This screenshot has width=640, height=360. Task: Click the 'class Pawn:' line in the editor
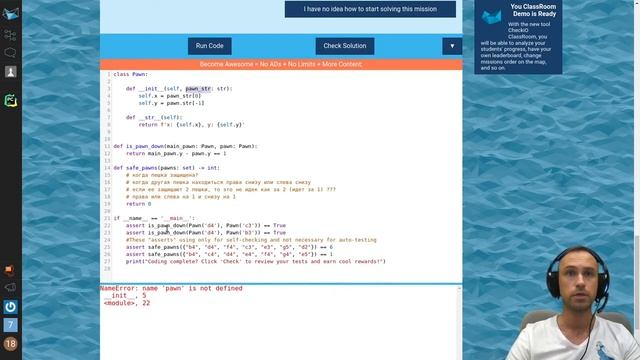click(x=131, y=74)
